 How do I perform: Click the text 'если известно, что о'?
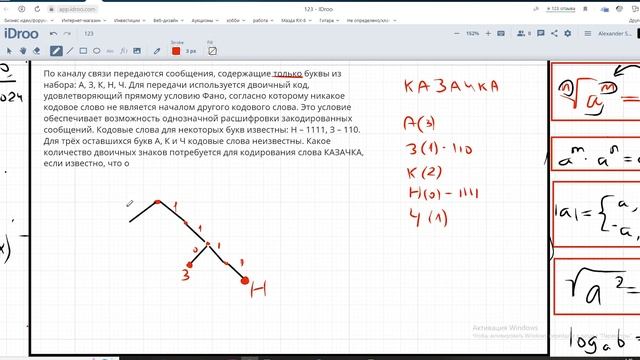86,163
